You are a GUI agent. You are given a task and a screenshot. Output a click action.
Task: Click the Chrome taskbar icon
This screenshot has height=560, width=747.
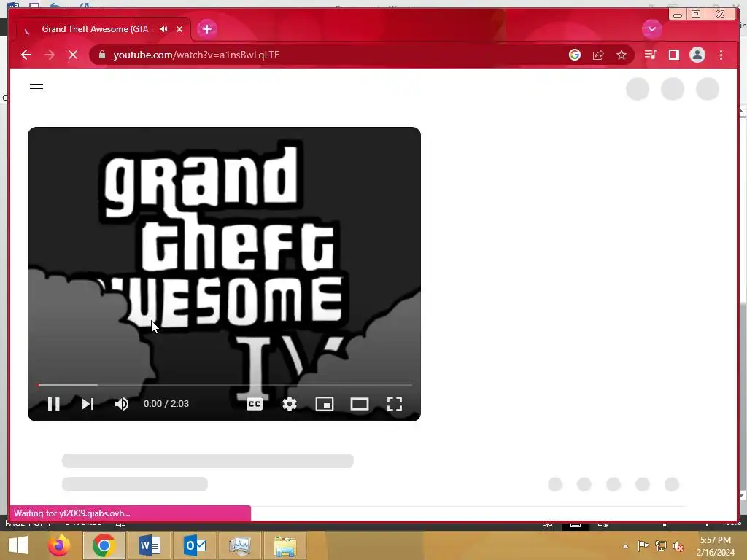(104, 545)
